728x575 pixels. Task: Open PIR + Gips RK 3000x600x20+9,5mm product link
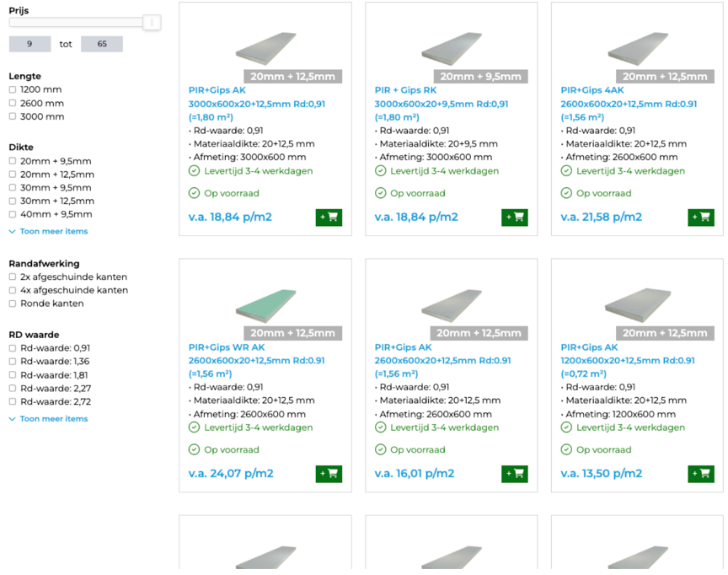(442, 104)
